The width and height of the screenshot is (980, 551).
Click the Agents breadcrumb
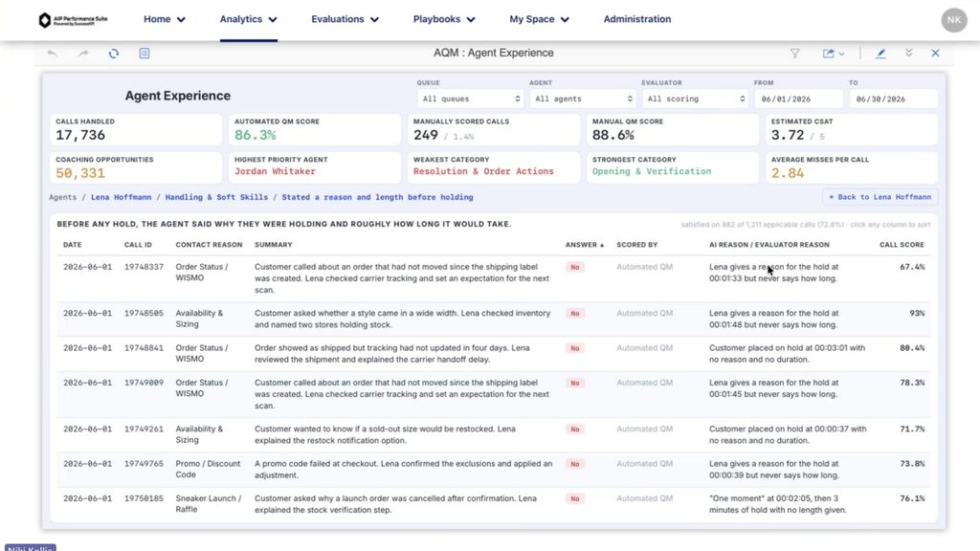(x=62, y=197)
